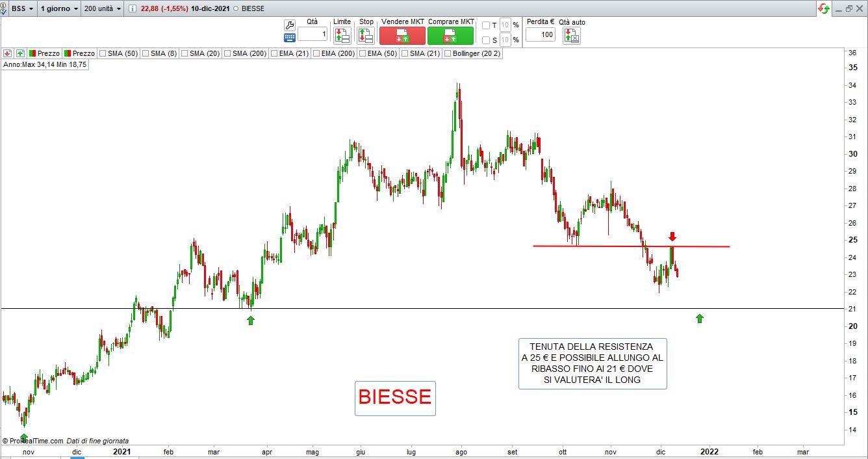868x459 pixels.
Task: Open the 200 unità dropdown
Action: [x=103, y=9]
